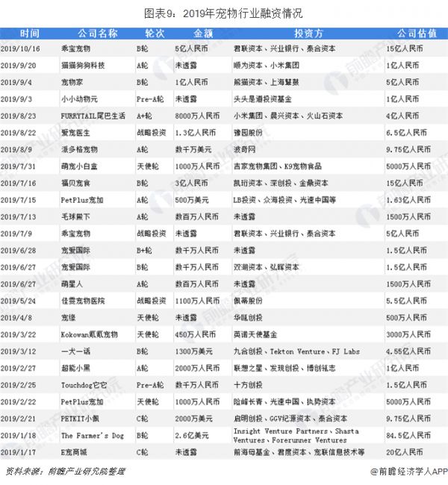The height and width of the screenshot is (485, 448).
Task: Select the 公司名称 column header
Action: 98,34
